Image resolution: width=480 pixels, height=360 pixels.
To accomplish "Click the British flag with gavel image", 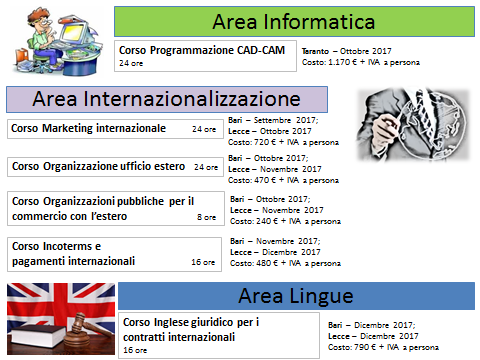I will [x=61, y=319].
